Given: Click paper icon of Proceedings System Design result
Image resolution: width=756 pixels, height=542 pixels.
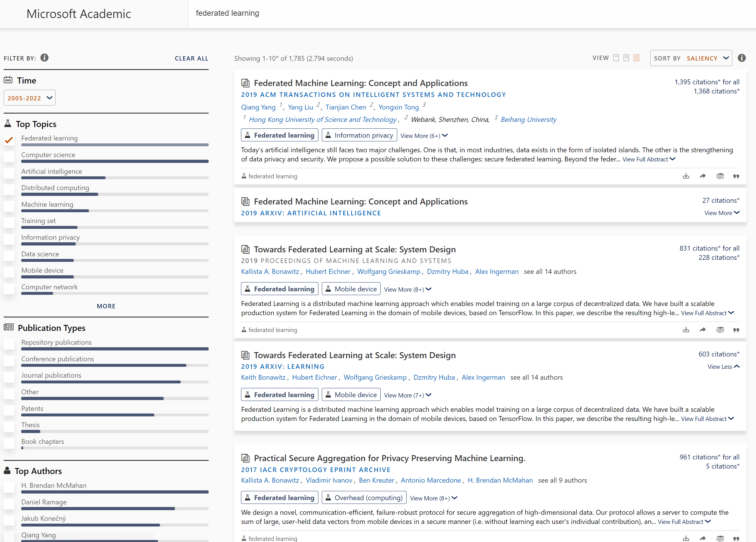Looking at the screenshot, I should pos(245,249).
